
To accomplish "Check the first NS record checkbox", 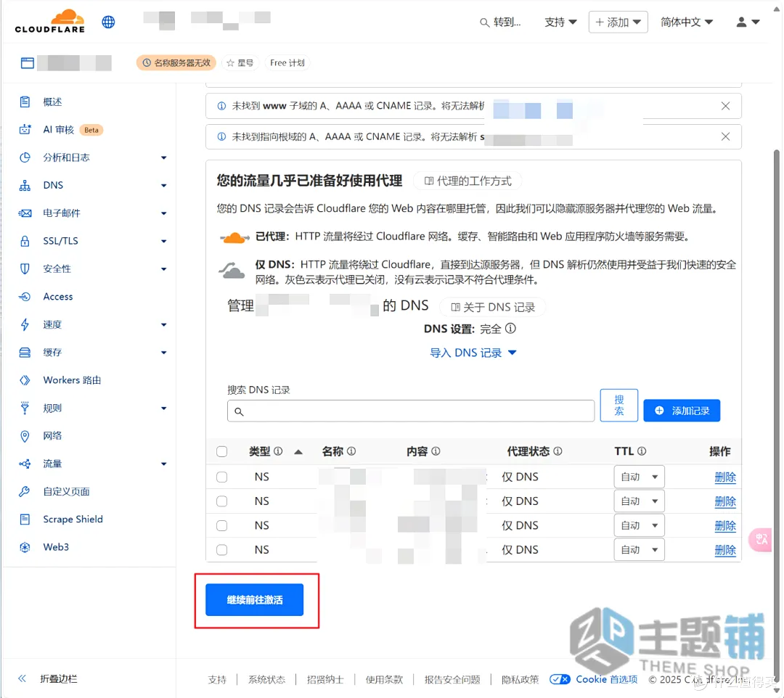I will [x=222, y=477].
